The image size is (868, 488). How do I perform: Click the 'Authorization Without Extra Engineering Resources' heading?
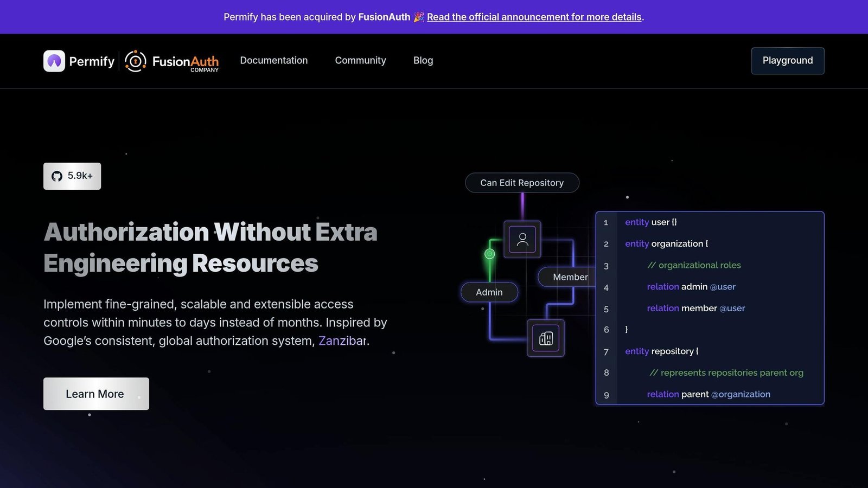[210, 248]
